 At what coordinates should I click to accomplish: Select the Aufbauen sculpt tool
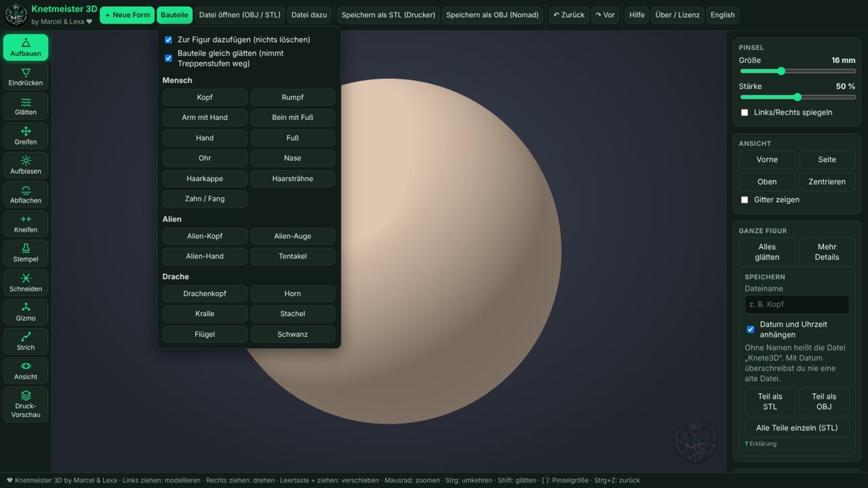click(26, 47)
